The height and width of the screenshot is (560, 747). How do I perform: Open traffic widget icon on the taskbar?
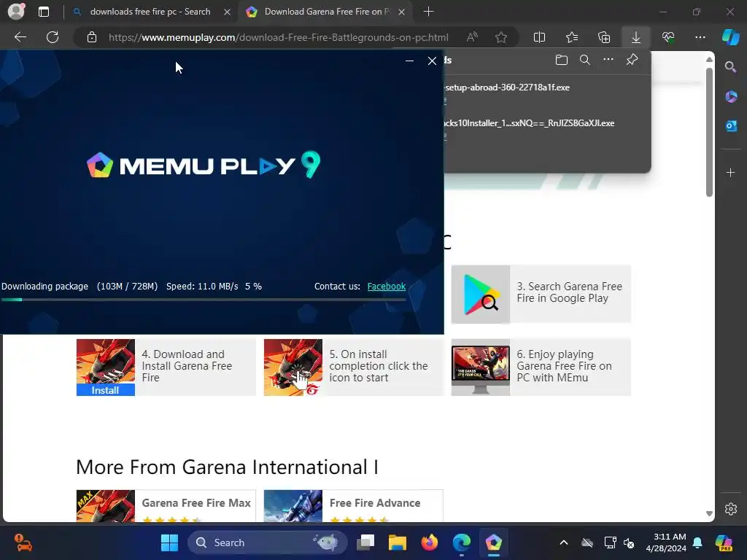point(23,542)
